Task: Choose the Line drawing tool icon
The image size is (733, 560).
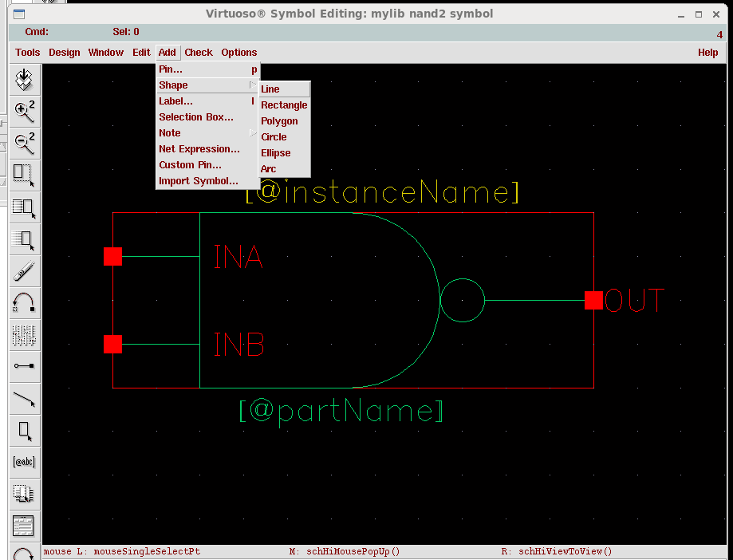Action: click(x=24, y=400)
